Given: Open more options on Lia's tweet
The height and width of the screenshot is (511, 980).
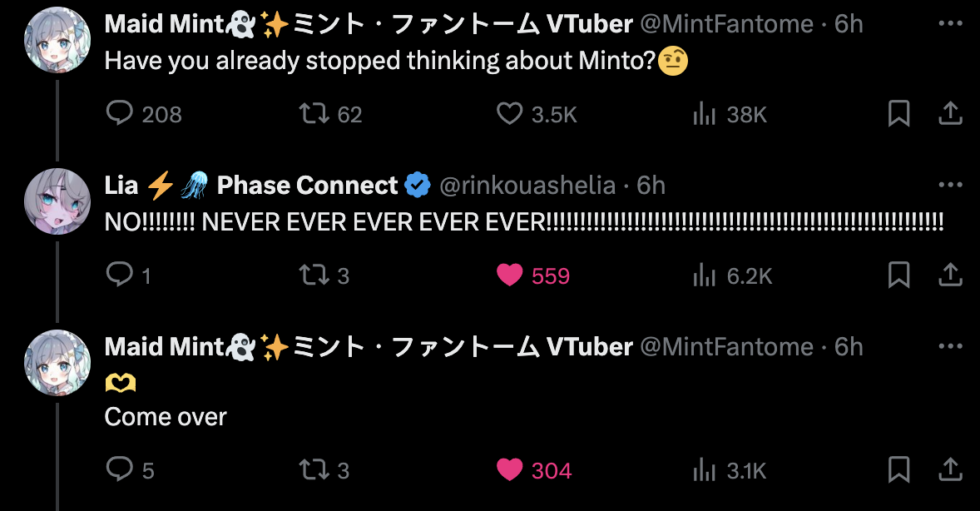Looking at the screenshot, I should point(950,186).
